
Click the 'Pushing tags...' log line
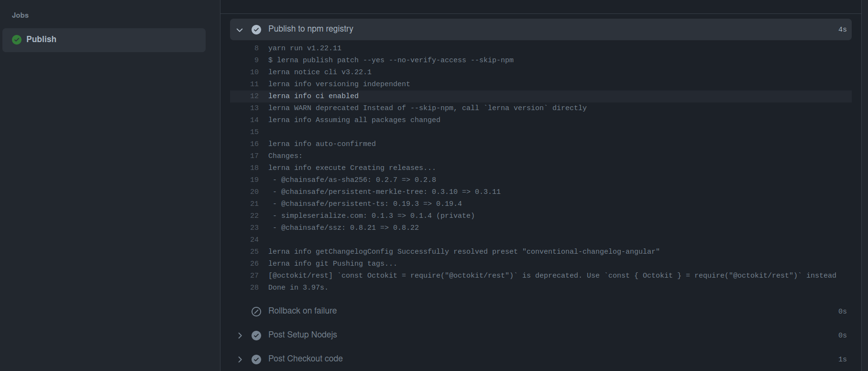point(332,264)
